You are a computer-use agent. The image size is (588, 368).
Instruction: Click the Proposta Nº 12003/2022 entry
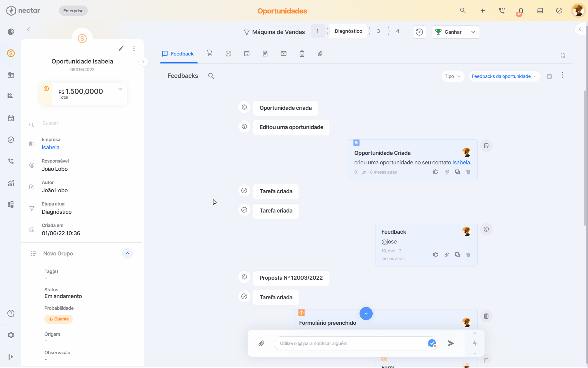click(x=291, y=278)
